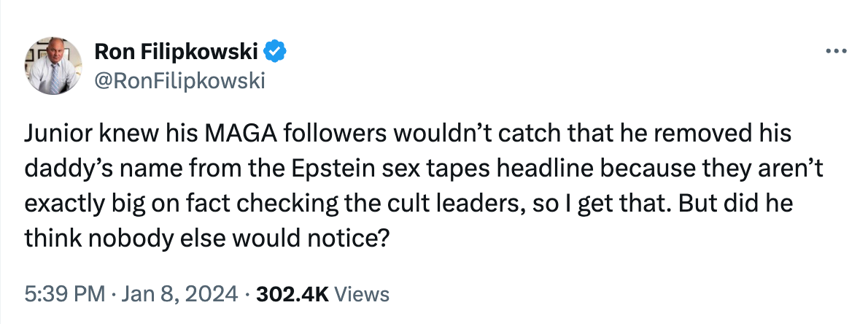The height and width of the screenshot is (324, 868).
Task: Click the blue verified checkmark badge
Action: (275, 52)
